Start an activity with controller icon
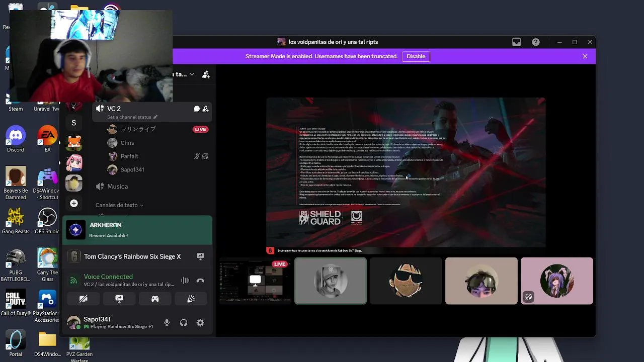 (x=155, y=299)
